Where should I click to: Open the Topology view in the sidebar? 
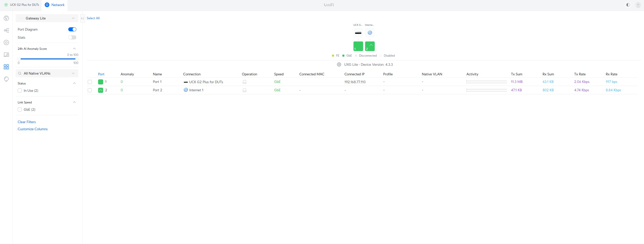click(x=6, y=30)
